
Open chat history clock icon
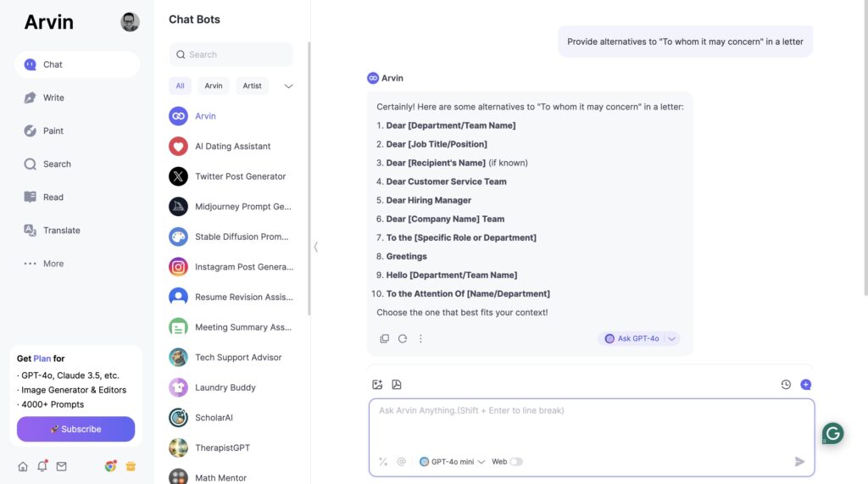pyautogui.click(x=786, y=384)
